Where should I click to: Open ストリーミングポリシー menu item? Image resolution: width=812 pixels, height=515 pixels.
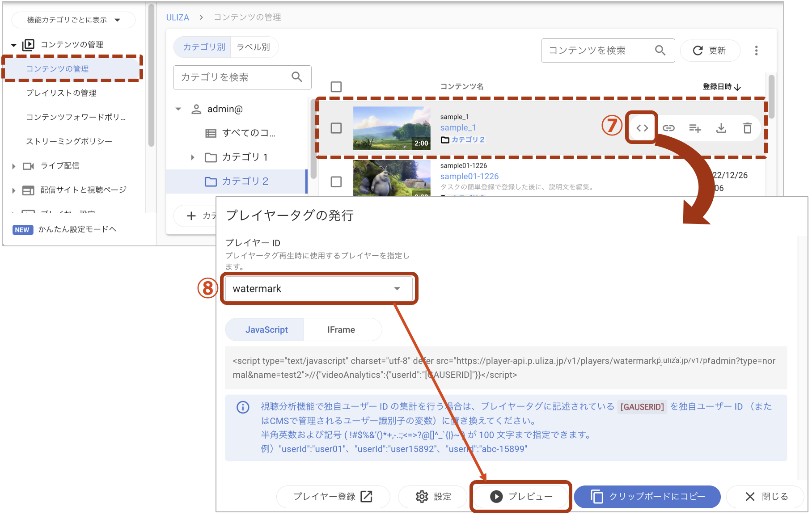[69, 141]
